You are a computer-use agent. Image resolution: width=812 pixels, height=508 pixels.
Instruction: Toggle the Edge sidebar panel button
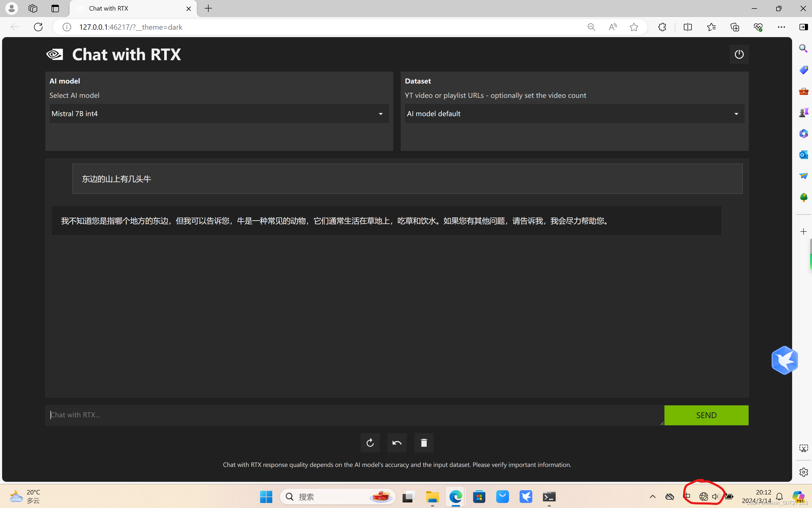point(803,27)
